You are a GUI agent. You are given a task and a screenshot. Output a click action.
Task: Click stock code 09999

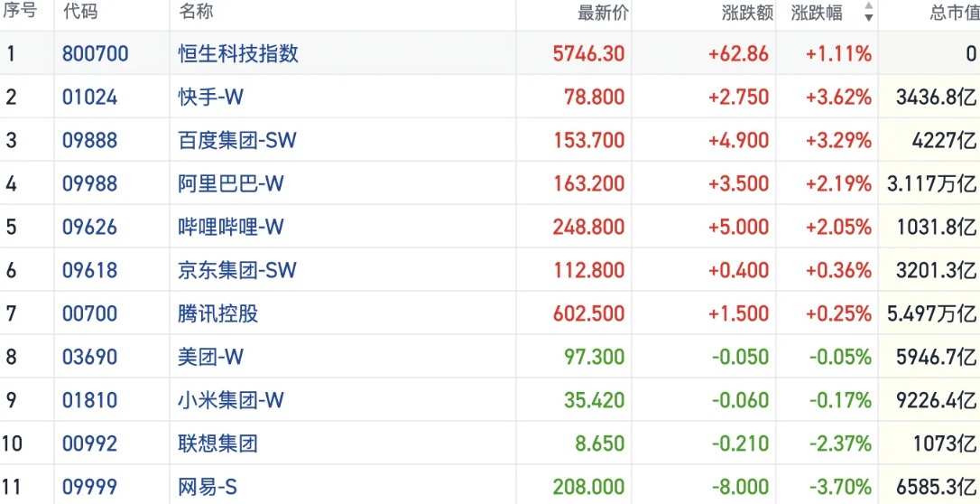tap(89, 488)
